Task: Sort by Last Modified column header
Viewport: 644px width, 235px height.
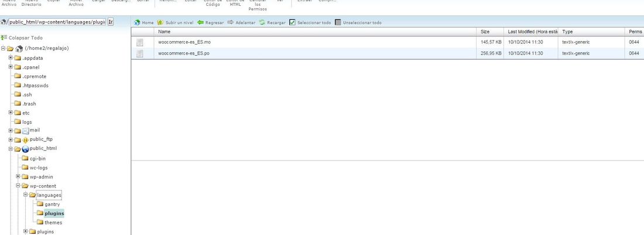Action: (x=531, y=32)
